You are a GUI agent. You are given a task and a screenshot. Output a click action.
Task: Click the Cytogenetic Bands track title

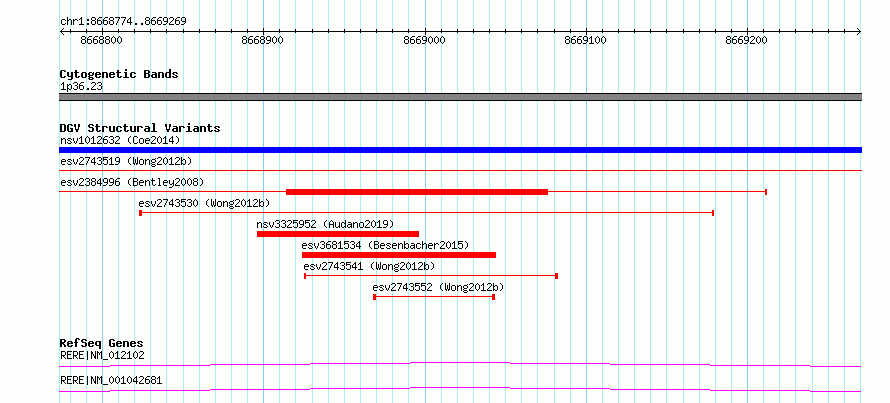119,74
